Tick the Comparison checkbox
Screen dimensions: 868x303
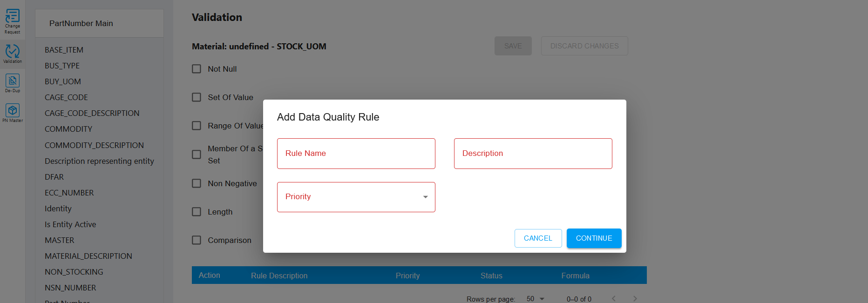click(197, 240)
